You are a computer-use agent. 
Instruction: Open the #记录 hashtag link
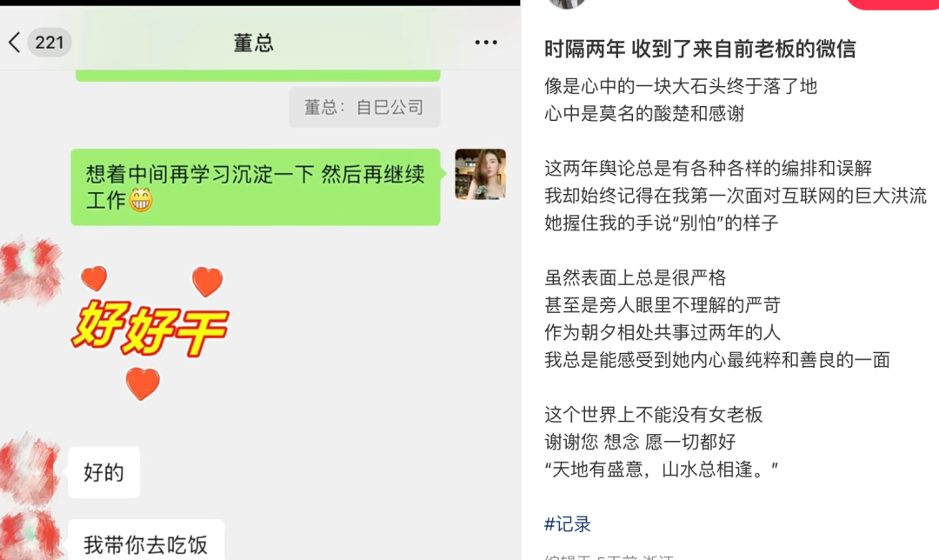(x=567, y=524)
